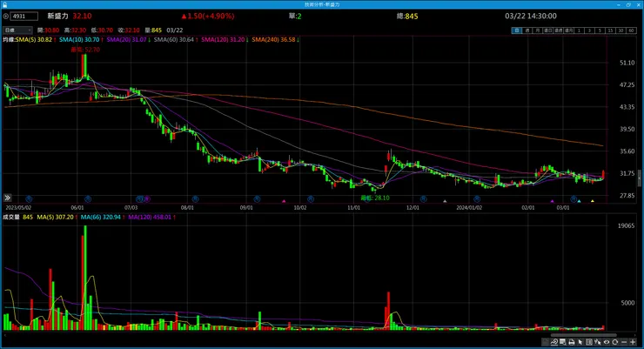
Task: Choose the 30 minute interval button
Action: [621, 30]
